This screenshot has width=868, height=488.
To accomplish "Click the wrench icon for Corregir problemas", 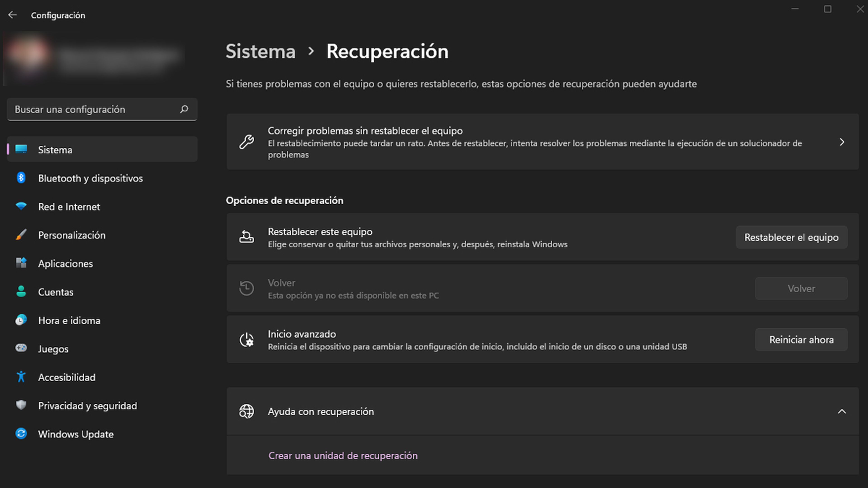I will pos(246,142).
